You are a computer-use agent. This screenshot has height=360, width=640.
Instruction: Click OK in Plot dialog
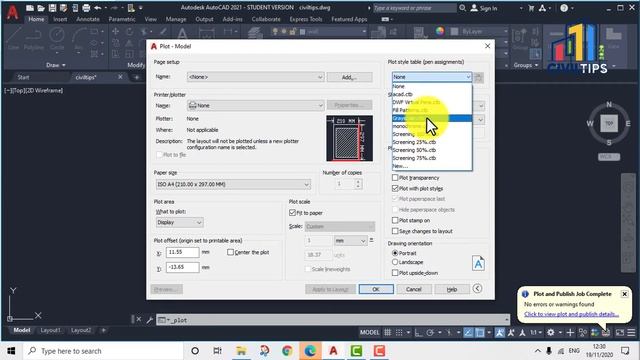tap(376, 289)
